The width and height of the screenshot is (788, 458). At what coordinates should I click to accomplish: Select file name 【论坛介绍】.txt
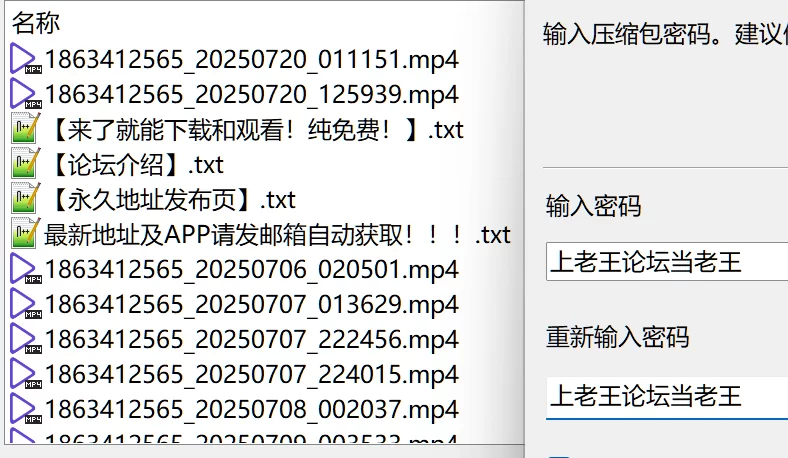point(136,164)
